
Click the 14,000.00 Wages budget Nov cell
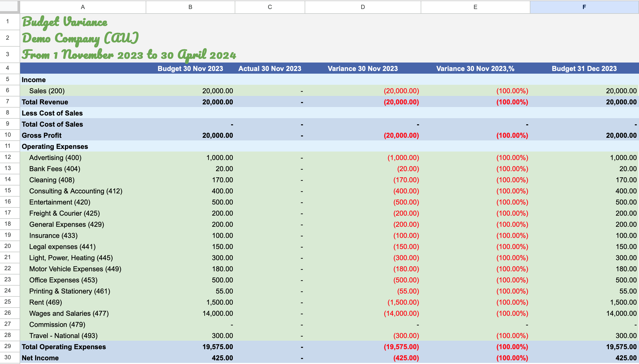pos(190,313)
